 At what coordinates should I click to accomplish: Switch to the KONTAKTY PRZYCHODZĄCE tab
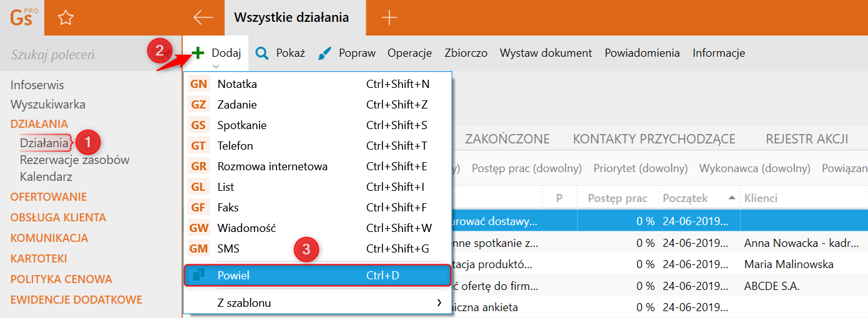pos(654,139)
